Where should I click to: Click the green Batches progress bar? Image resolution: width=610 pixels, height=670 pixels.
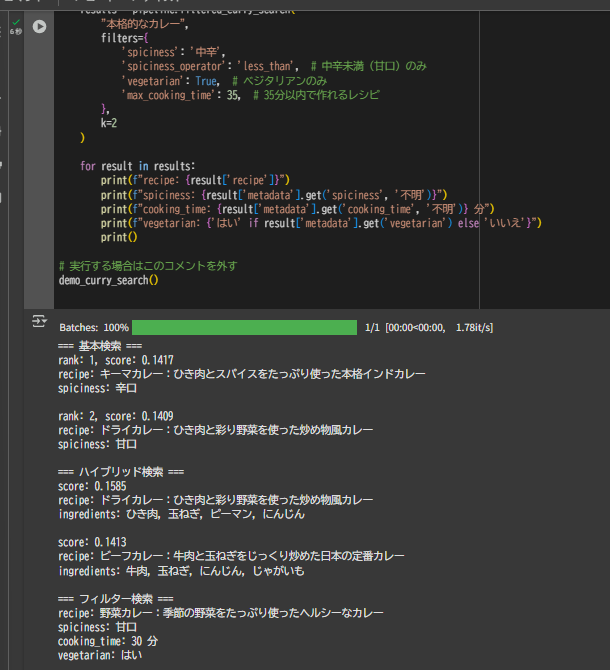[x=244, y=328]
